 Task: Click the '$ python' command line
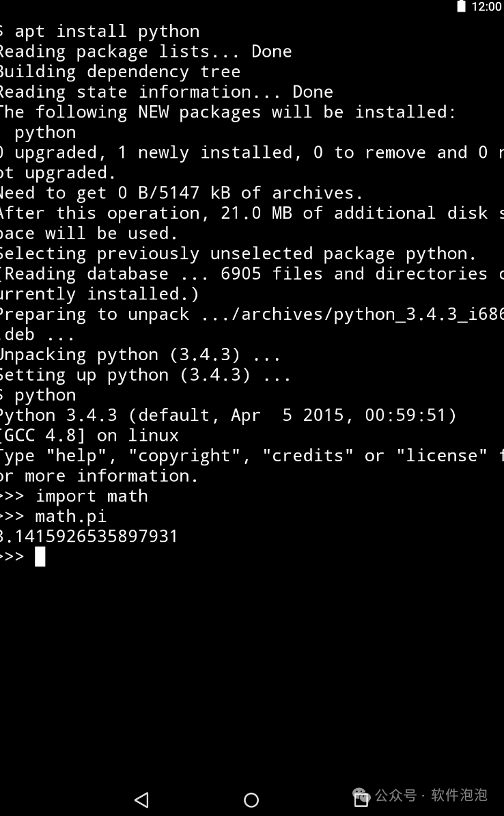click(38, 395)
